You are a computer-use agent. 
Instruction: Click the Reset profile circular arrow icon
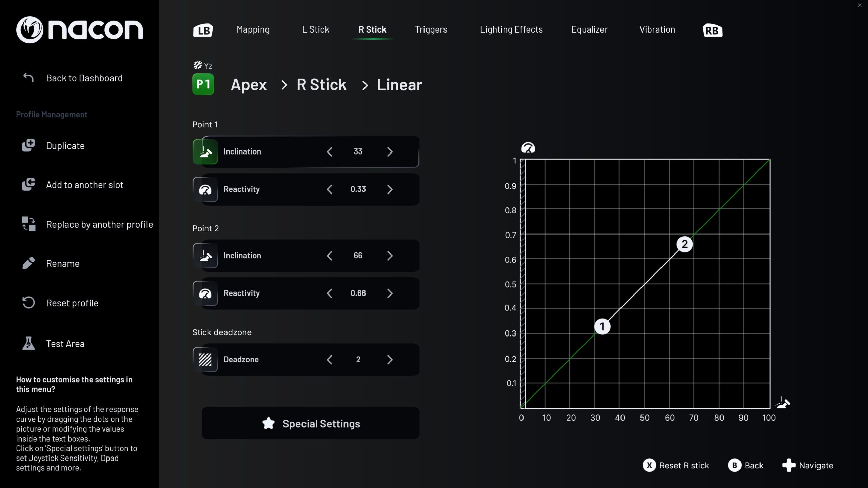pos(28,303)
